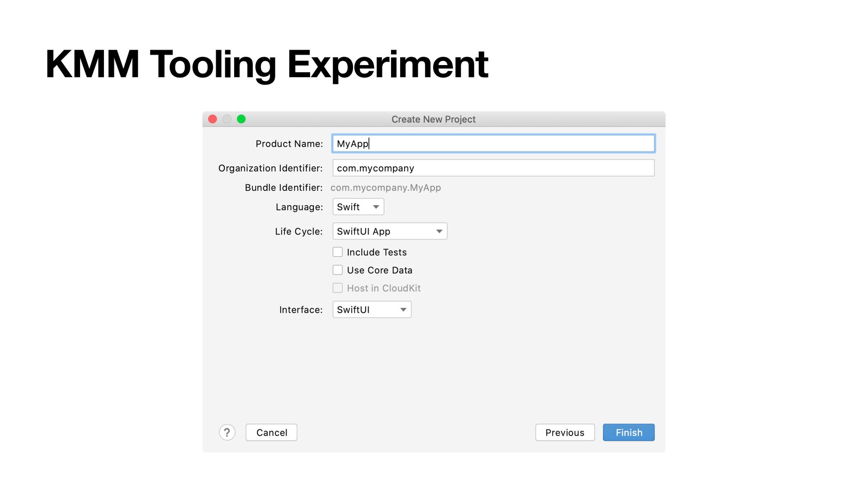Click the Product Name: label
Screen dimensions: 868x488
click(x=289, y=144)
